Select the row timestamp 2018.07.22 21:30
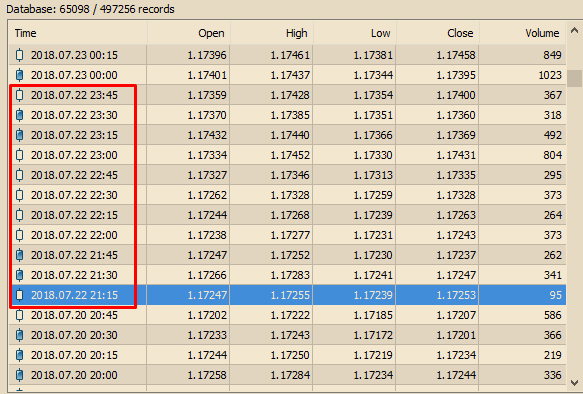 (74, 275)
